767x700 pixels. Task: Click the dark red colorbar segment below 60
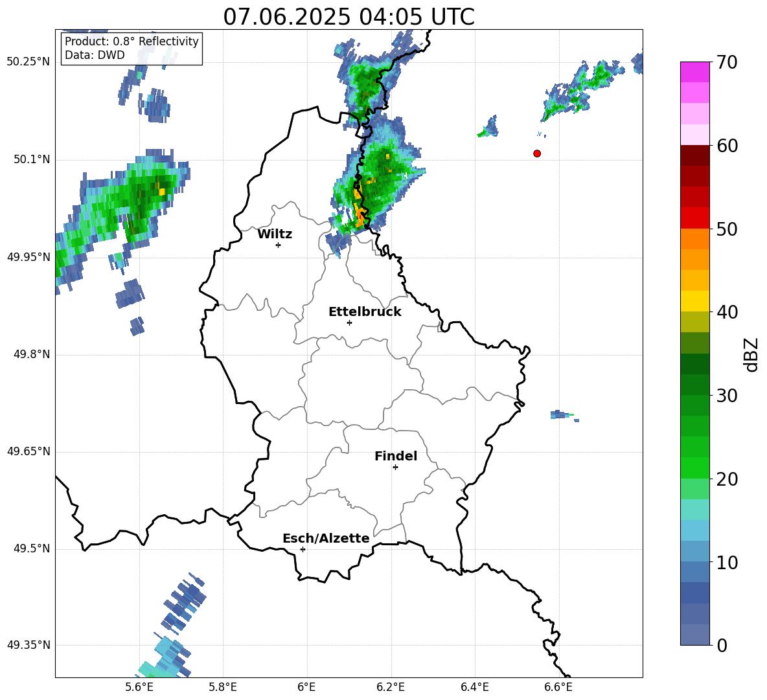694,155
